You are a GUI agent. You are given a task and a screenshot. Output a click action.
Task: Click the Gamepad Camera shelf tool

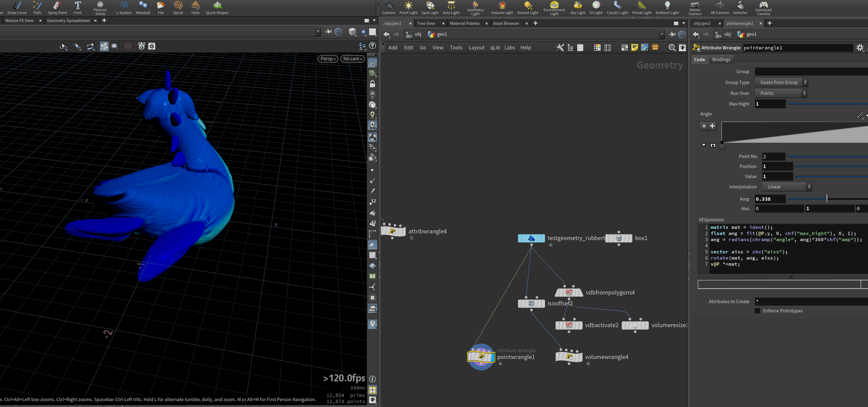click(763, 8)
